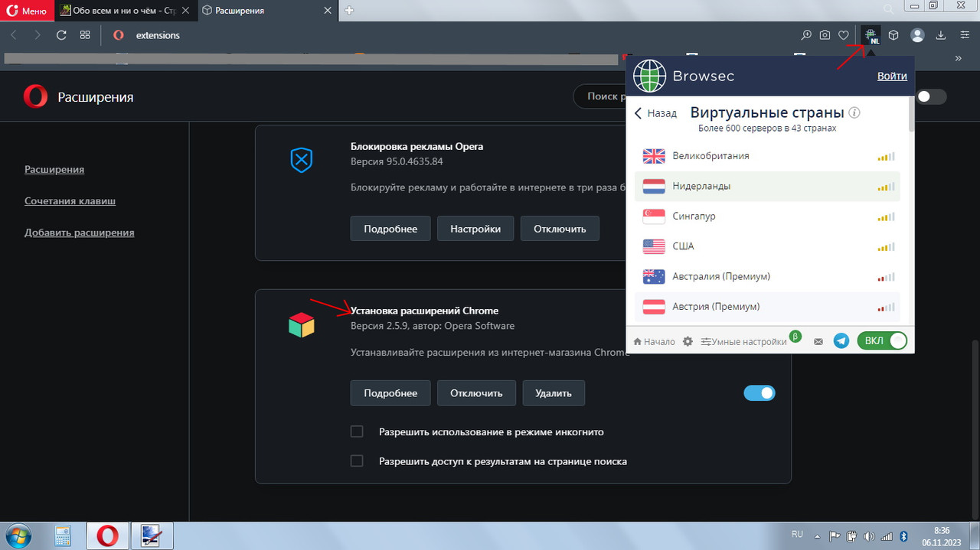Close the Расширения tab
This screenshot has width=980, height=550.
point(328,11)
